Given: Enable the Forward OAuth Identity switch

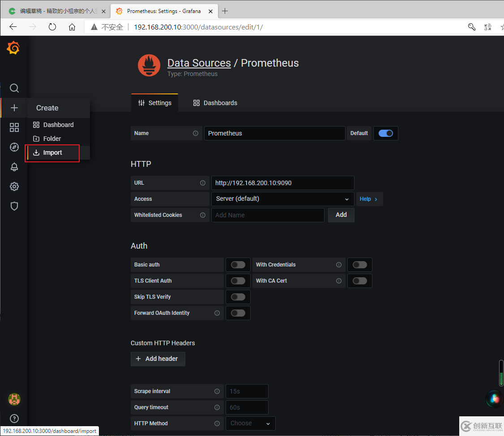Looking at the screenshot, I should tap(238, 313).
